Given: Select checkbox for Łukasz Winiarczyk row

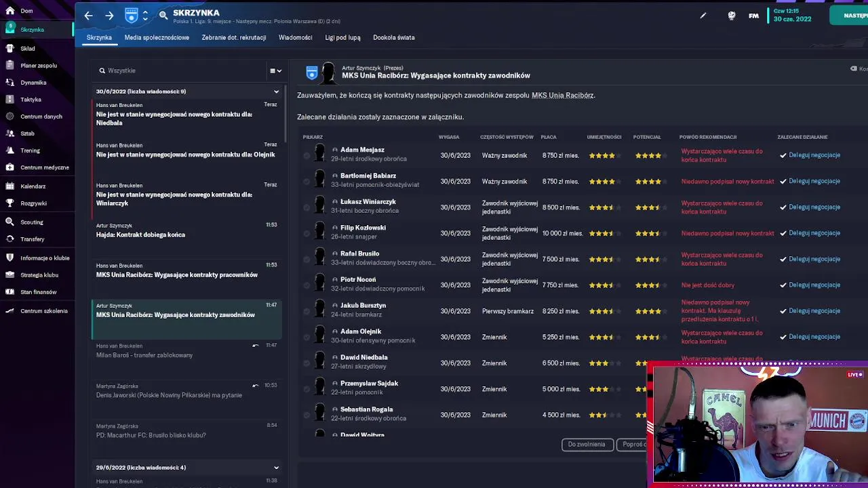Looking at the screenshot, I should point(307,207).
